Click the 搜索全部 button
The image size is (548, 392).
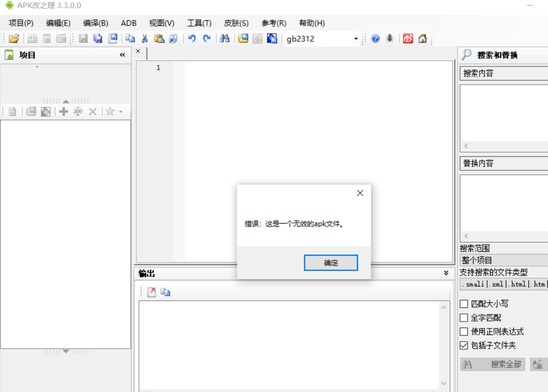tap(493, 364)
